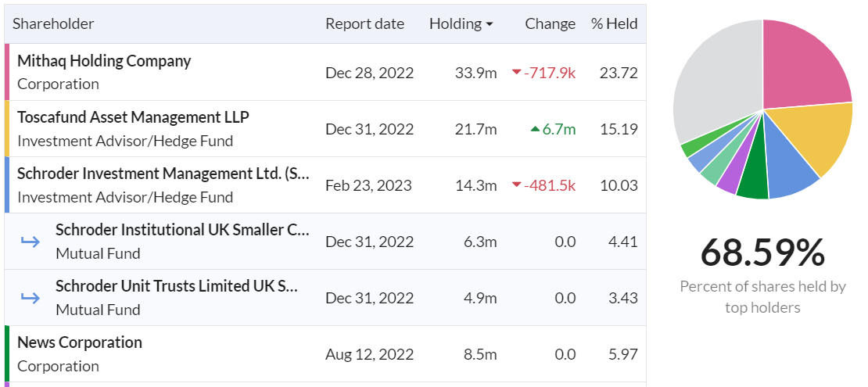Click the 6.3m holding value

(480, 242)
